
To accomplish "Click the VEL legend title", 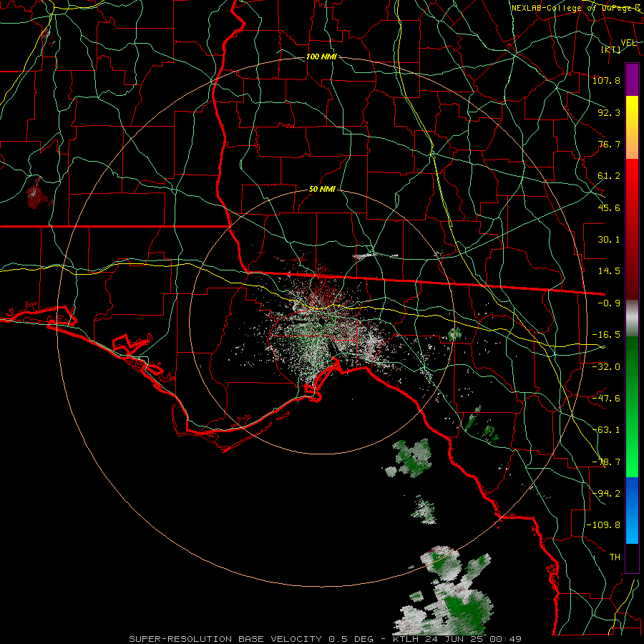I will [x=629, y=42].
